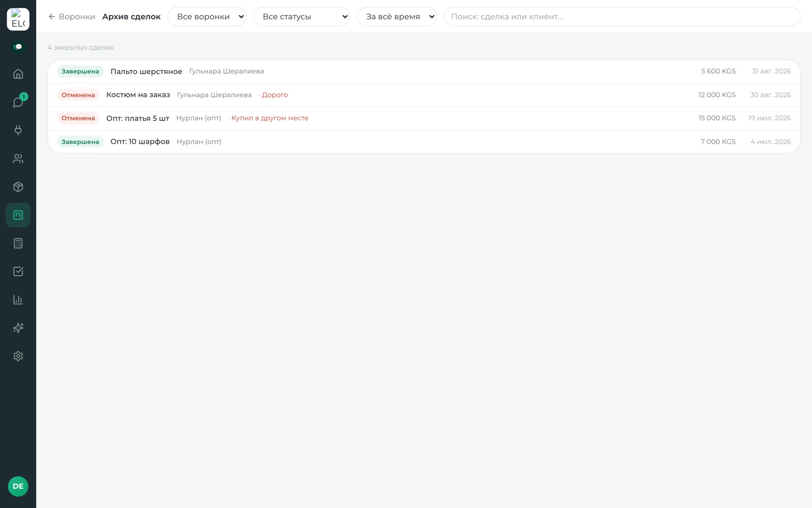
Task: Open the calculator icon in sidebar
Action: pos(18,243)
